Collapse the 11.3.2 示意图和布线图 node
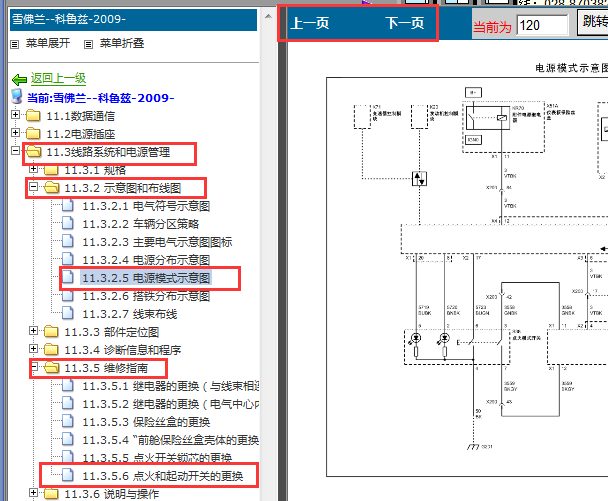Screen dimensions: 608x501 pos(33,187)
